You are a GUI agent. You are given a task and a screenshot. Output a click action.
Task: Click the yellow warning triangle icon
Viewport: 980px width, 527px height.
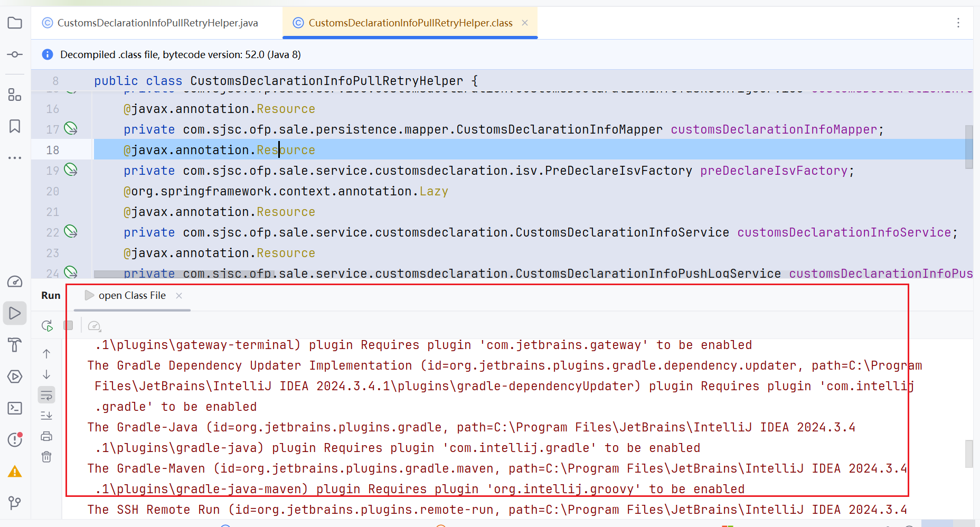[15, 472]
